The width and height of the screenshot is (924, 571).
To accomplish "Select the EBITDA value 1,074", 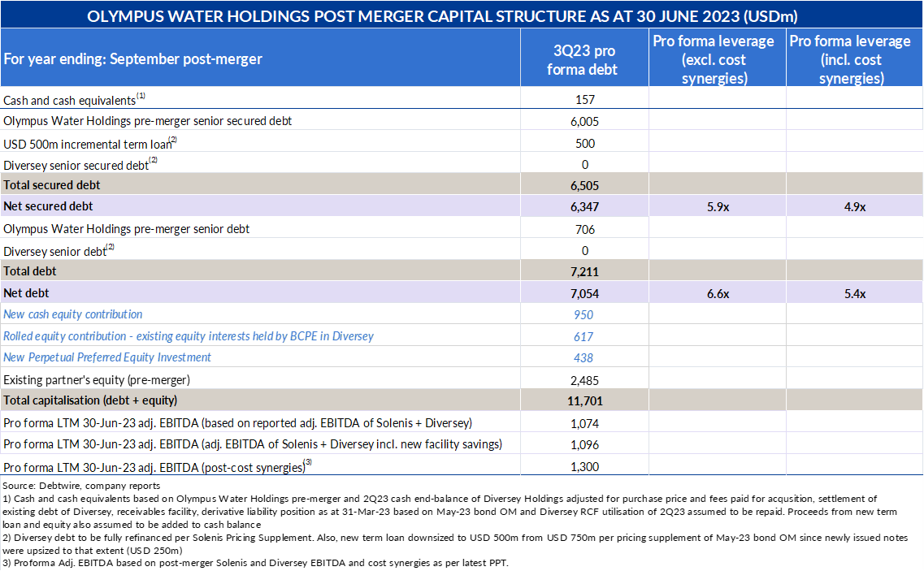I will (584, 423).
